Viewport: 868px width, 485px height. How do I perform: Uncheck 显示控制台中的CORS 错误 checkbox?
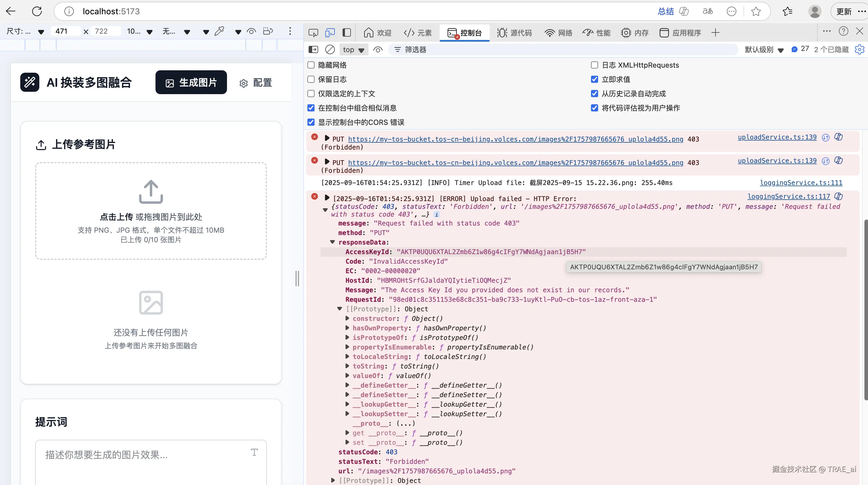click(311, 122)
